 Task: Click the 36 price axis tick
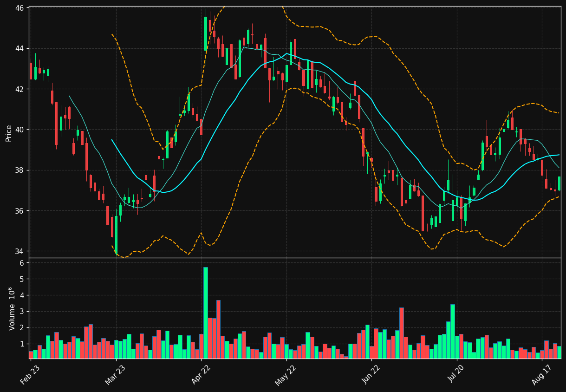tap(20, 211)
